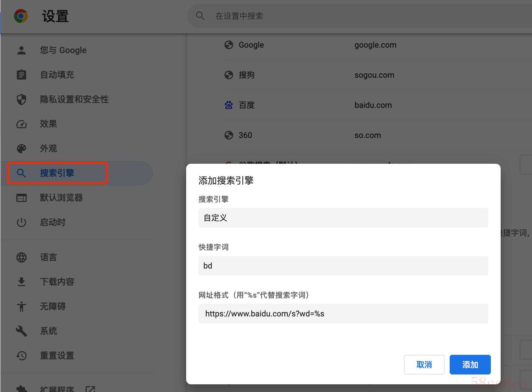Click the wrench icon beside 系统

22,331
